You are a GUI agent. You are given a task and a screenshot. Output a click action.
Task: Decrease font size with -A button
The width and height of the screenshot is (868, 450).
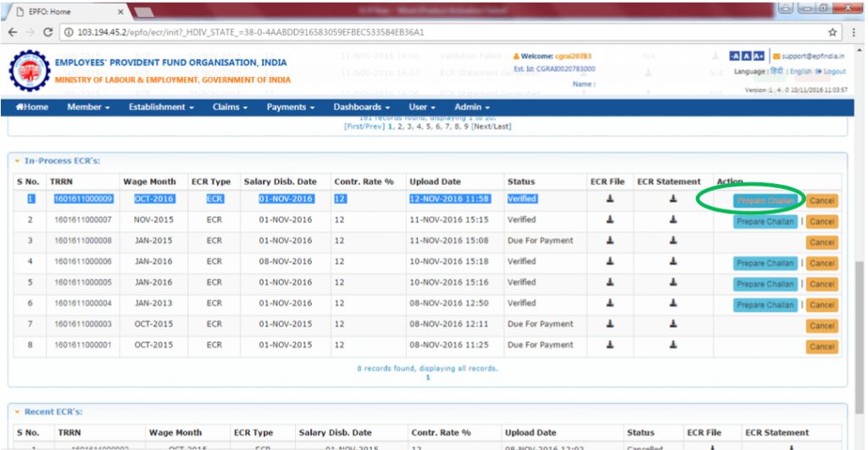coord(734,55)
